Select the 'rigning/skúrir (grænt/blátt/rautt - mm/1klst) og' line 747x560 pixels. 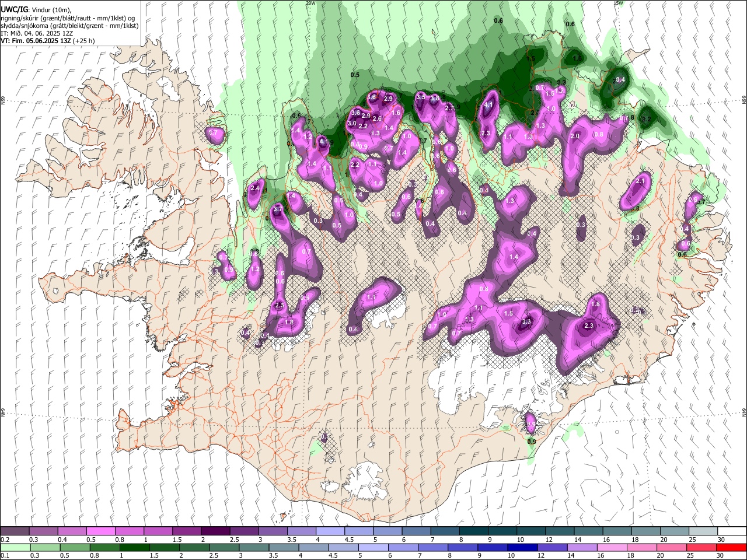[68, 18]
